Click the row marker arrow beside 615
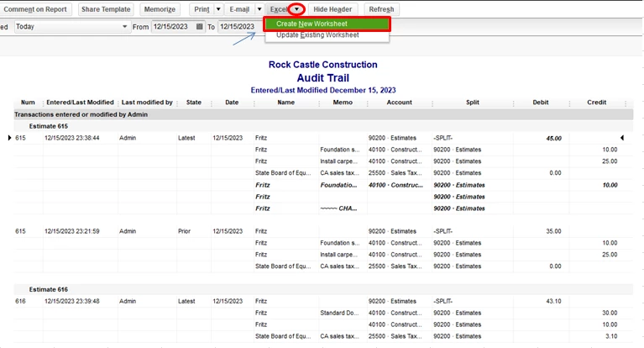 9,138
